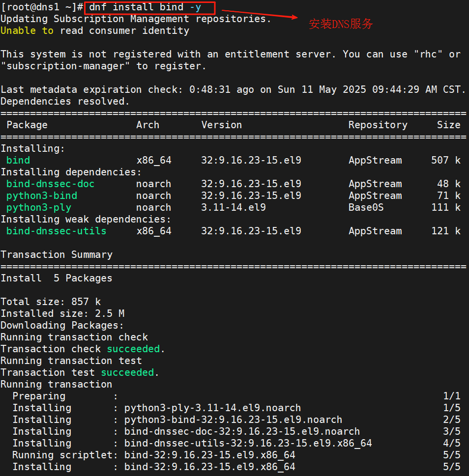Click the 'Installed size: 2.5 M' line
This screenshot has width=469, height=476.
(62, 313)
